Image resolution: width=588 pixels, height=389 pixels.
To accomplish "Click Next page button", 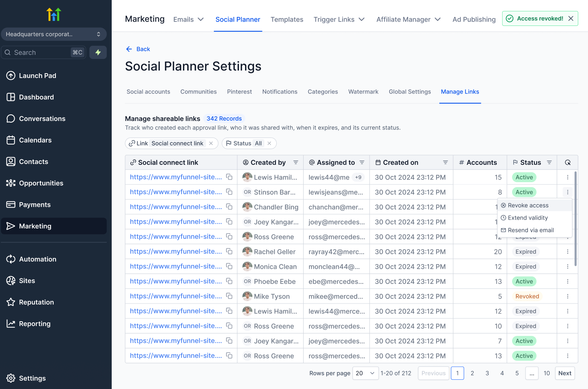I will [565, 373].
